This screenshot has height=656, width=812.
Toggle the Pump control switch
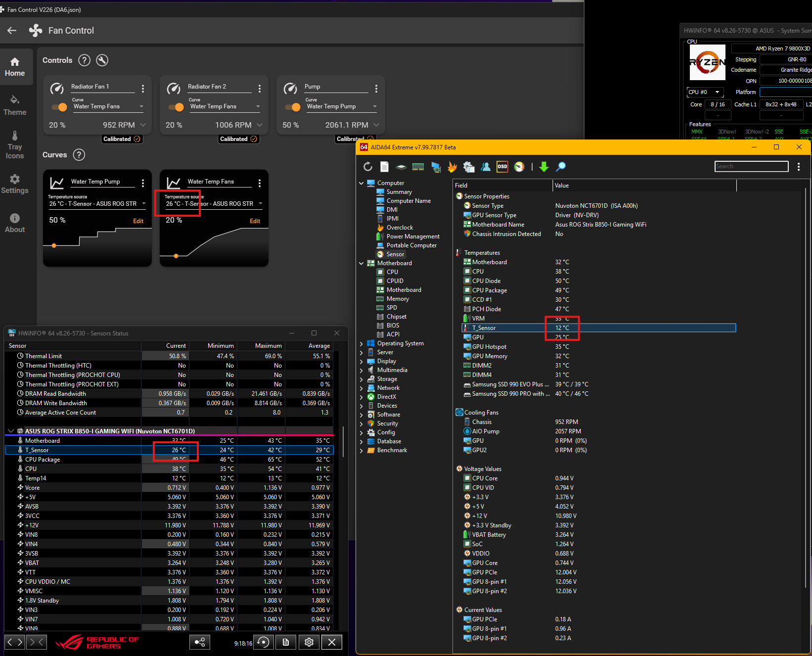click(x=293, y=107)
